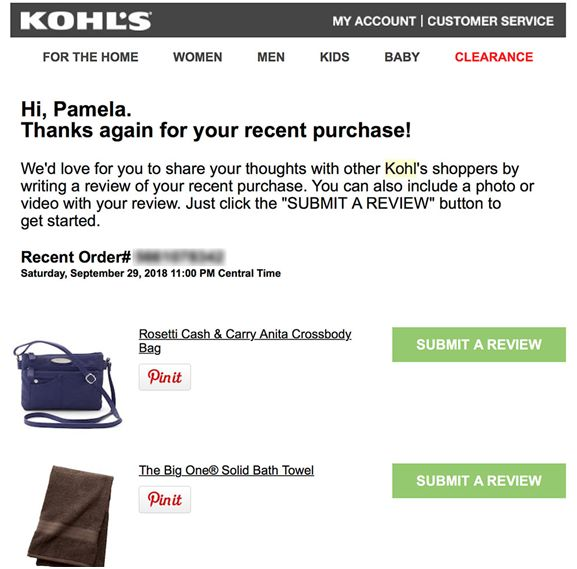Pin the crossbody bag with Pinit icon
The width and height of the screenshot is (577, 569).
[165, 377]
